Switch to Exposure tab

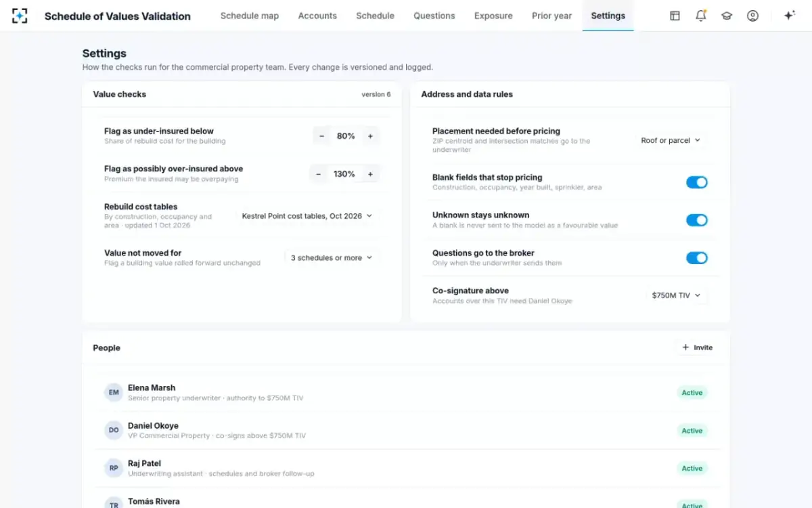(493, 16)
